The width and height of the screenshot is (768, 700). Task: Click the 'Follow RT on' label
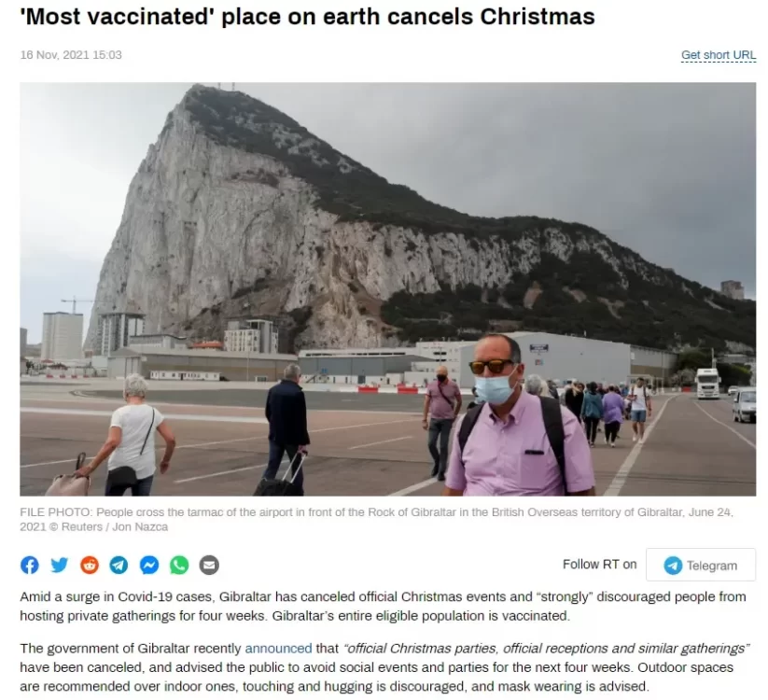click(599, 565)
